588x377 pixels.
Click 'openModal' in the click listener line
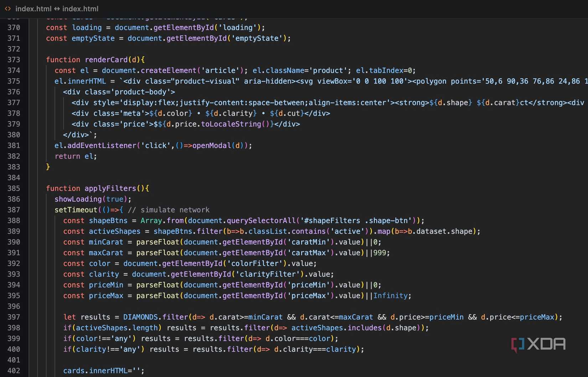(x=212, y=146)
